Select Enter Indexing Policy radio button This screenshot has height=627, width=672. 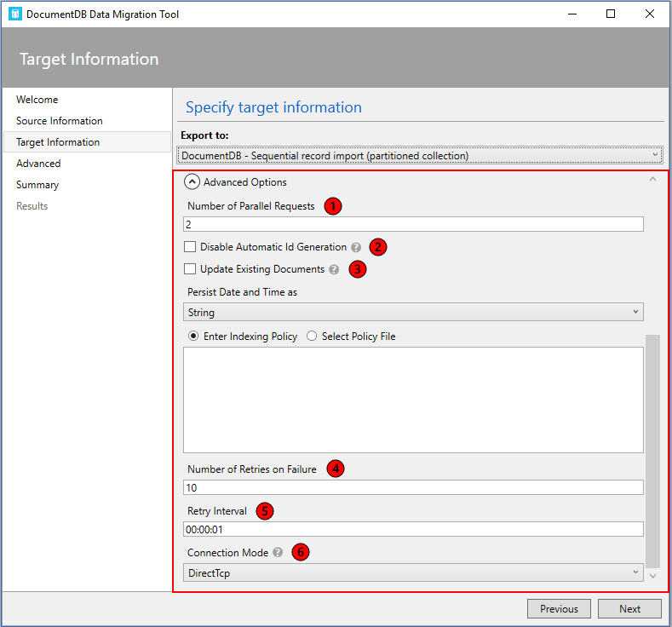click(x=193, y=336)
